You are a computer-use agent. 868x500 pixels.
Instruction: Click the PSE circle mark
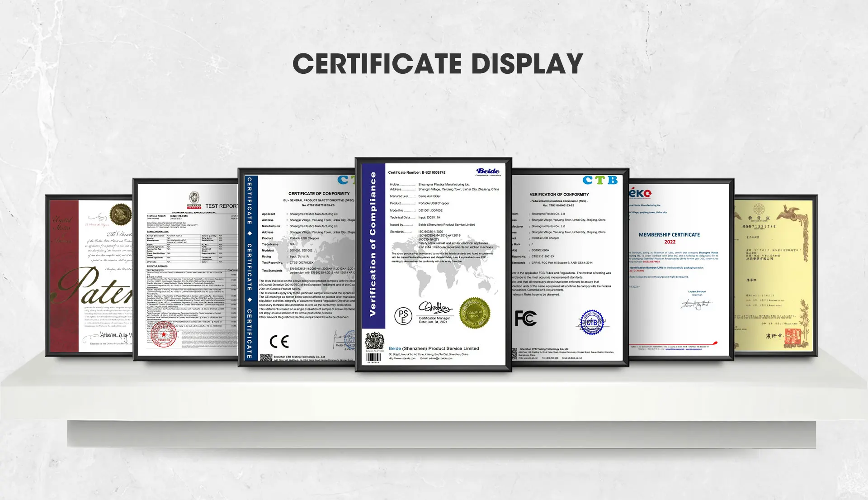[x=403, y=316]
